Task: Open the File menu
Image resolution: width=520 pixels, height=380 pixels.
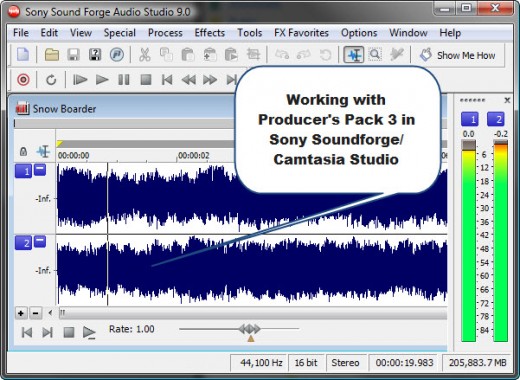Action: click(x=21, y=33)
